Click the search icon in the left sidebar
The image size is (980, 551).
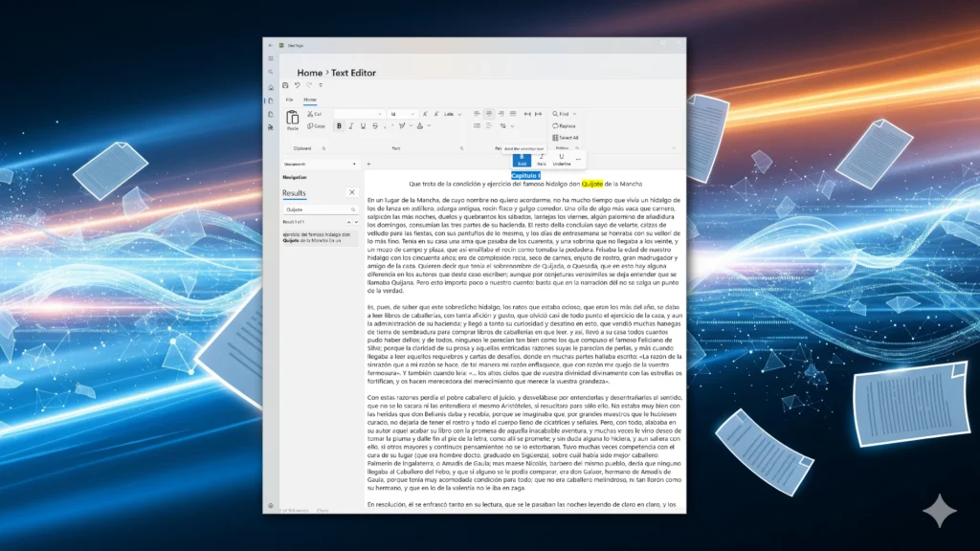pos(271,72)
